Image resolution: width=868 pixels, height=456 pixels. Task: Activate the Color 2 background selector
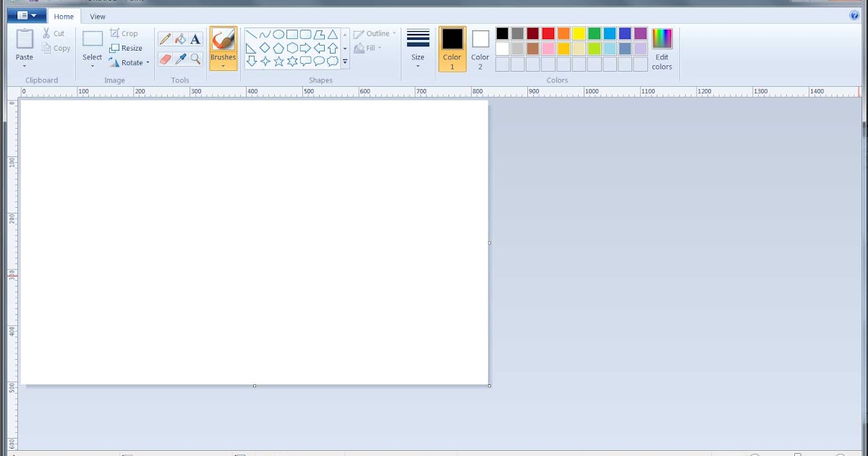click(480, 49)
